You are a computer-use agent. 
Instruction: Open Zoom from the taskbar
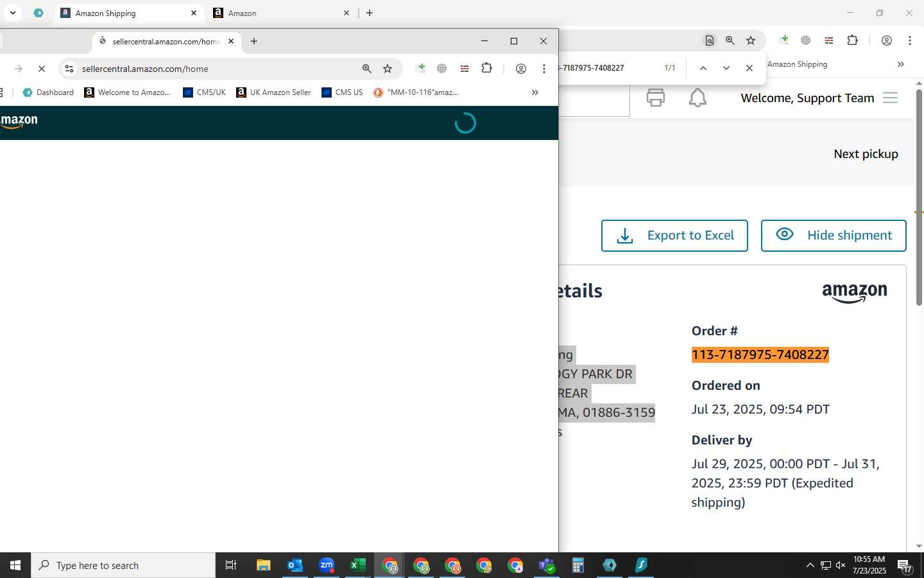coord(327,565)
